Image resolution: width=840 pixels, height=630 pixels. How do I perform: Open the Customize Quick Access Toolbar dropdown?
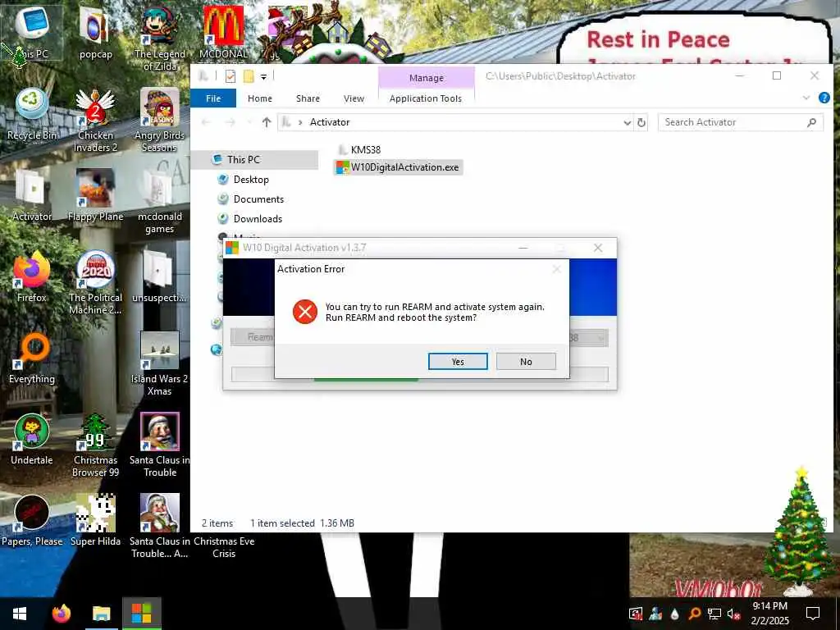(x=263, y=77)
